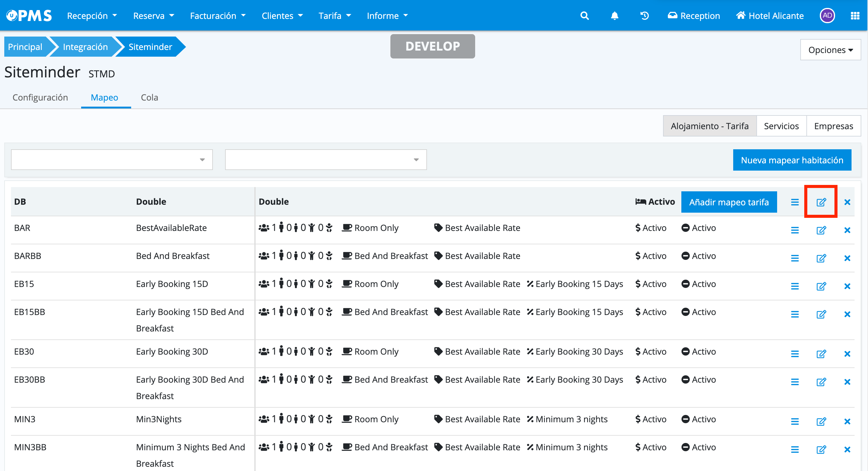This screenshot has height=471, width=868.
Task: Delete the BAR rate mapping with X
Action: pyautogui.click(x=847, y=230)
